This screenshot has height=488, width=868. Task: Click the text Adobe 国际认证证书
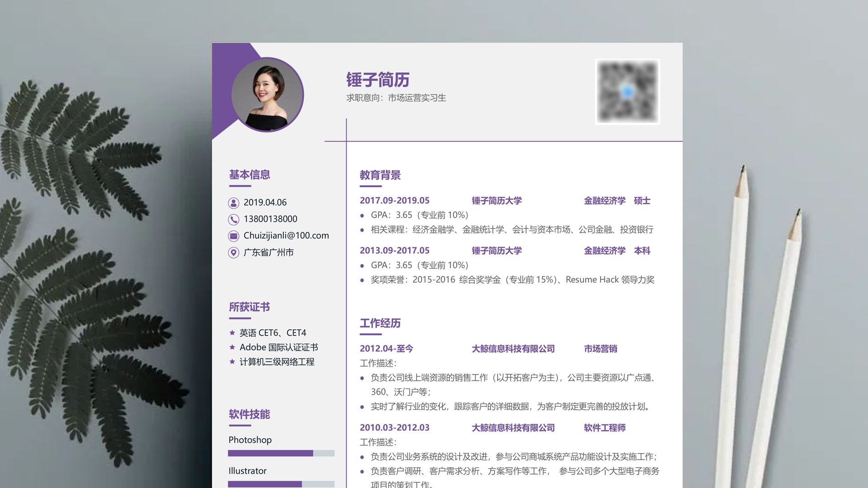click(279, 347)
